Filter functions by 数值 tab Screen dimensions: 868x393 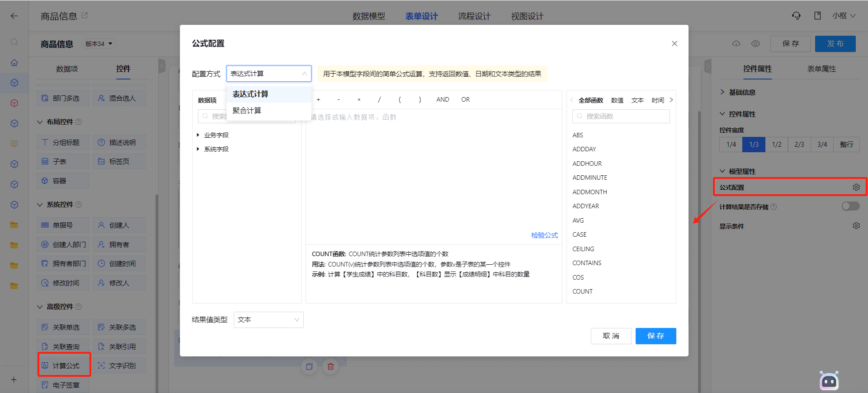[617, 100]
